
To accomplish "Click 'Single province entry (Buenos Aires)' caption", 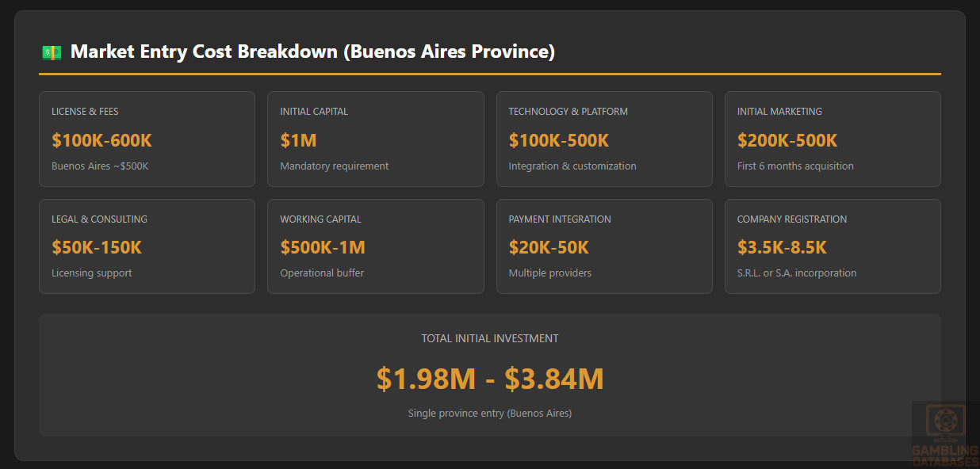I will coord(489,414).
